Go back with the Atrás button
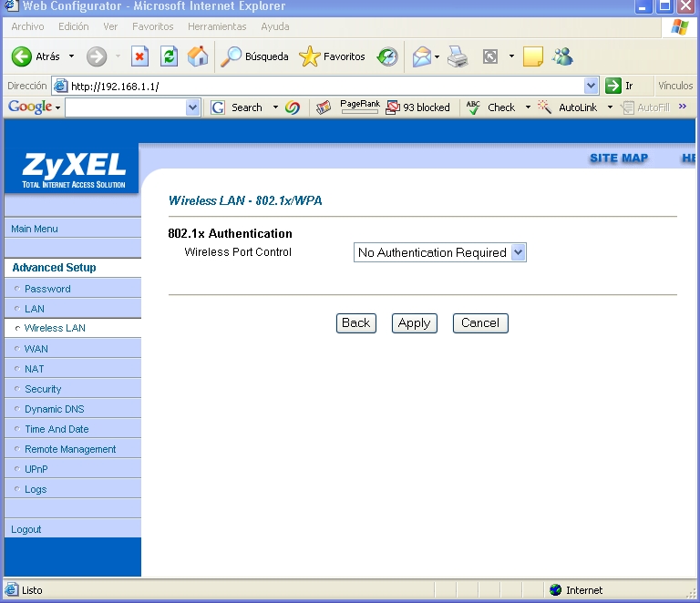This screenshot has width=700, height=603. (36, 56)
